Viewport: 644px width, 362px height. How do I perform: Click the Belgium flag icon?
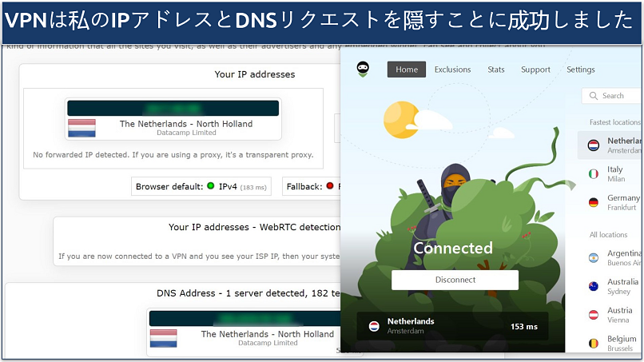tap(594, 344)
